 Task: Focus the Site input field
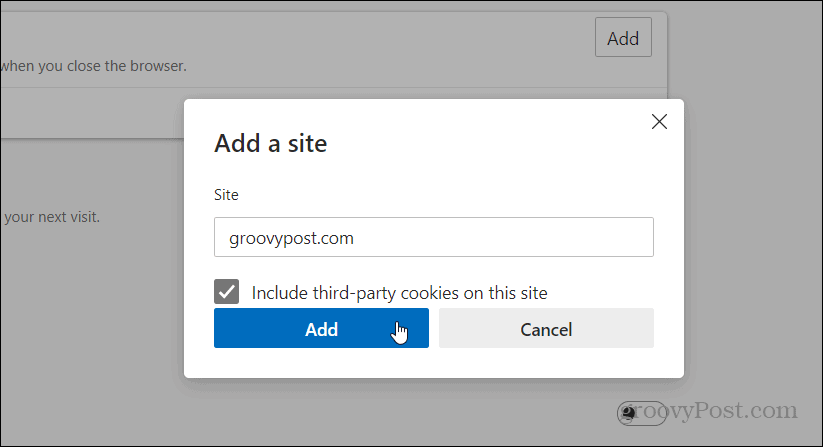[x=434, y=237]
